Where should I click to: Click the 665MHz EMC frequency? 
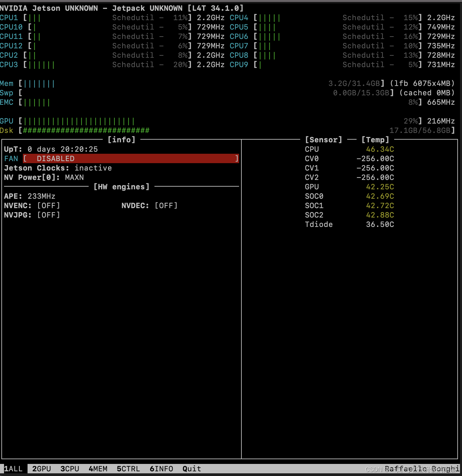tap(441, 102)
